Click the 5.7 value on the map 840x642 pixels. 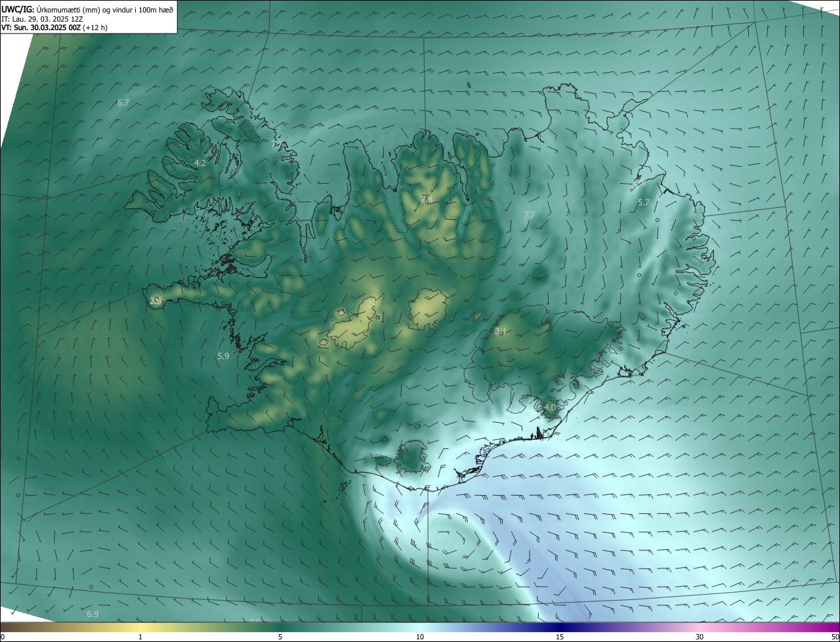643,203
